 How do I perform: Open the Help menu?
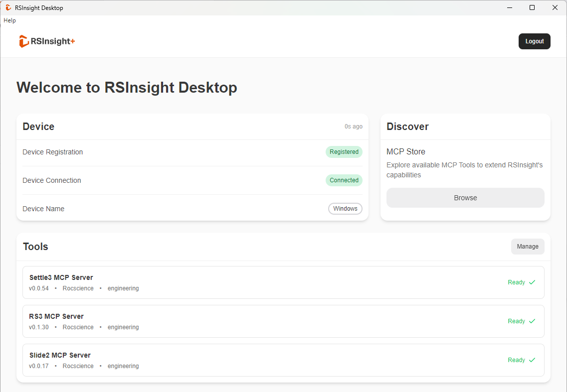click(10, 20)
